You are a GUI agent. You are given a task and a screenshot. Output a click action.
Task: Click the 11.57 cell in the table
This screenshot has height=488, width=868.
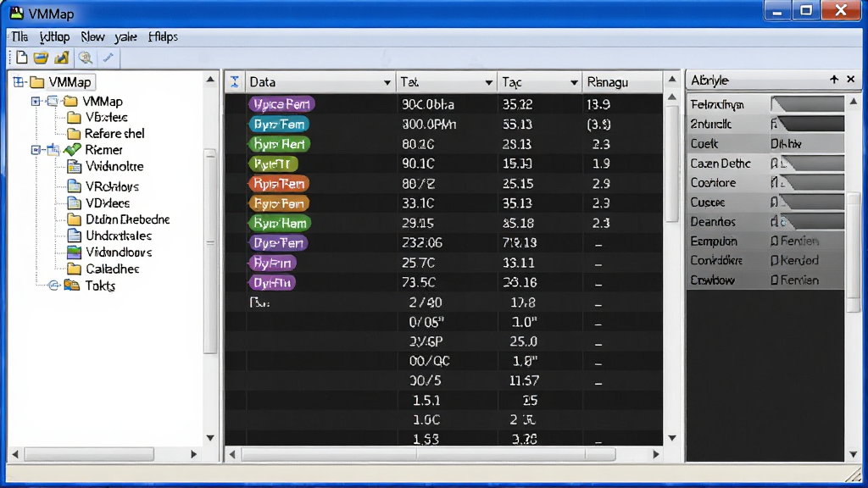[524, 380]
